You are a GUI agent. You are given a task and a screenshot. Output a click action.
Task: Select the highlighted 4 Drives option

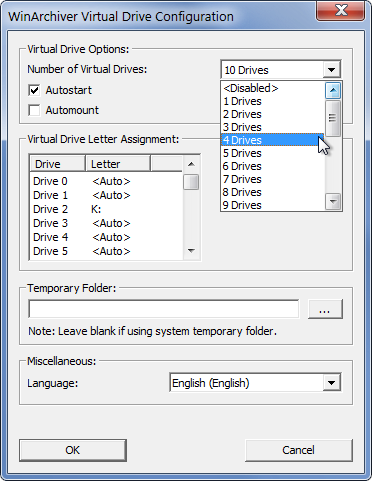click(272, 140)
